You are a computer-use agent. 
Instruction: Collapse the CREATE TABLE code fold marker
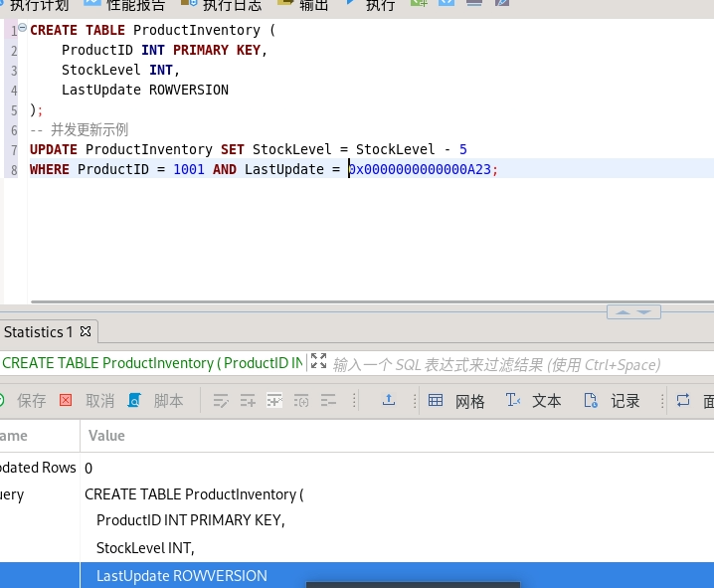(23, 29)
